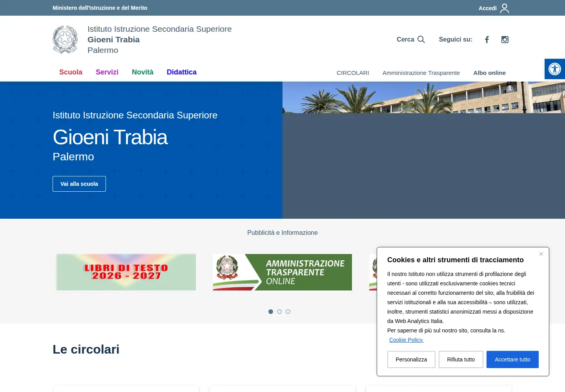The image size is (565, 392).
Task: Close the cookies dialog with X
Action: pyautogui.click(x=541, y=254)
